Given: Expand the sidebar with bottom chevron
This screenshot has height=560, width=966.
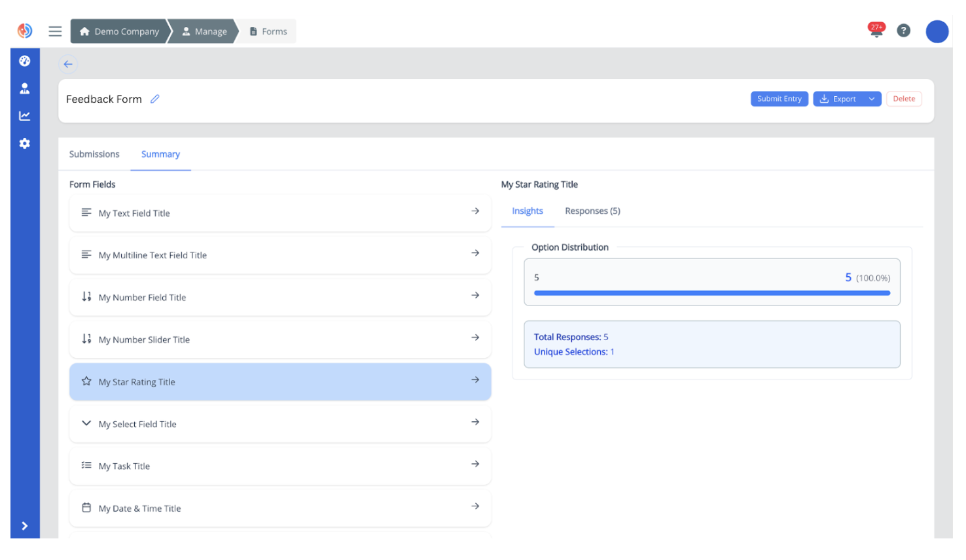Looking at the screenshot, I should coord(25,526).
